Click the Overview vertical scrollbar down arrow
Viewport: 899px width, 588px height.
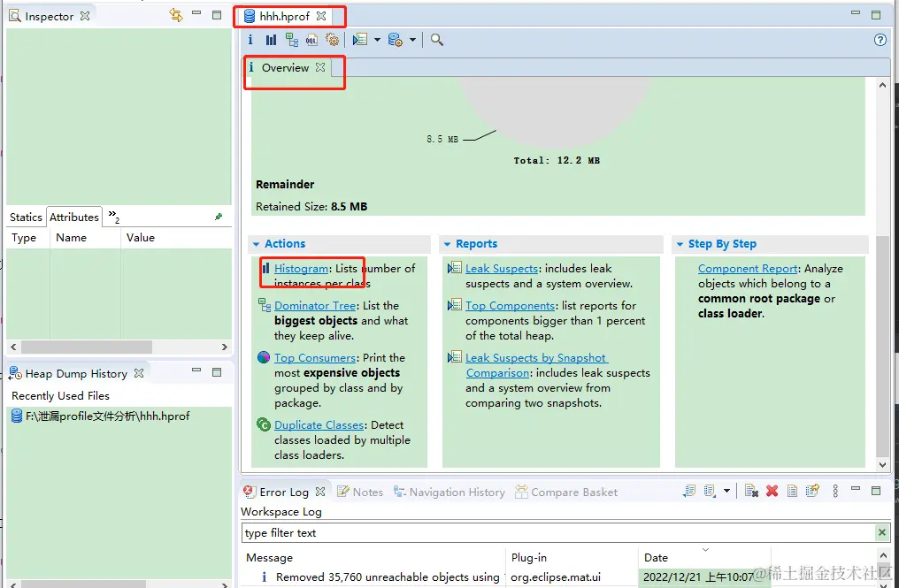tap(882, 465)
